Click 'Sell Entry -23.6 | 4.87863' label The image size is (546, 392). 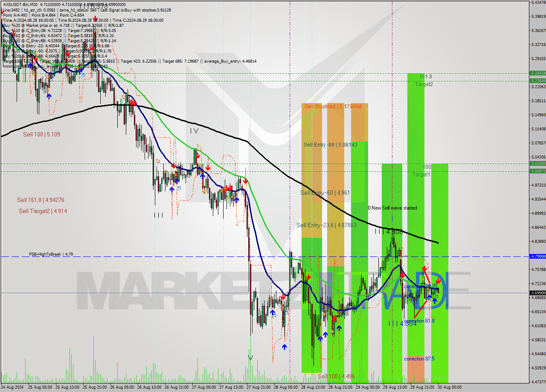pos(326,225)
